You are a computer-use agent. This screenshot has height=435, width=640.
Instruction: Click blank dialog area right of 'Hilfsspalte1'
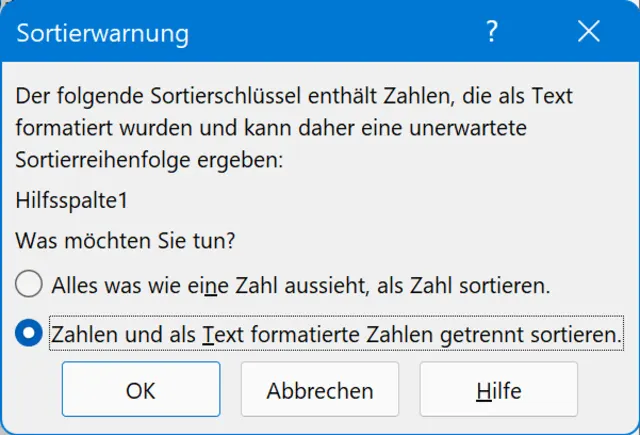[380, 200]
